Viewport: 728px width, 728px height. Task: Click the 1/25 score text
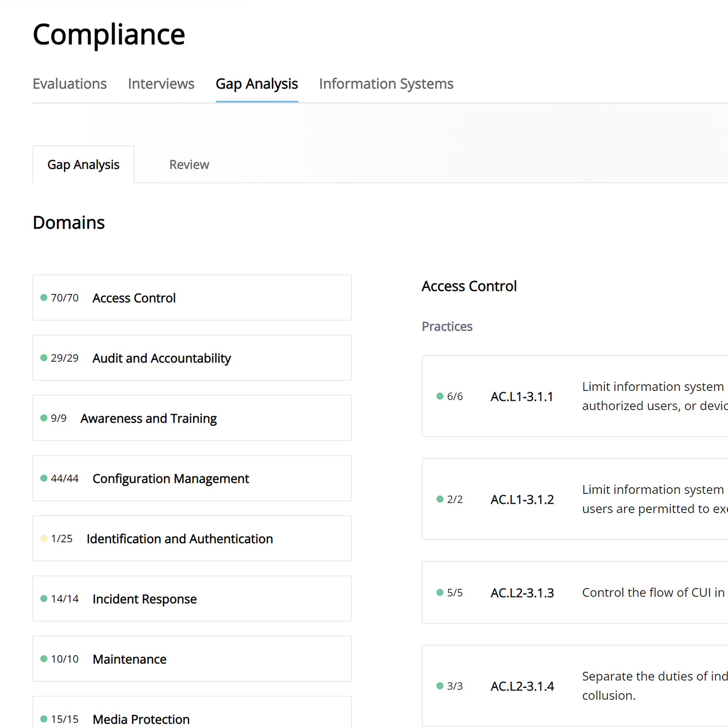coord(62,538)
